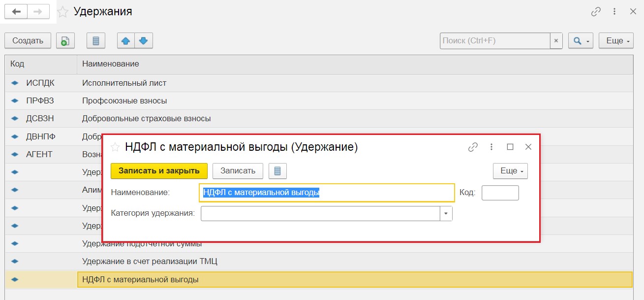Star the НДФЛ с материальной выгоды dialog

pos(115,147)
